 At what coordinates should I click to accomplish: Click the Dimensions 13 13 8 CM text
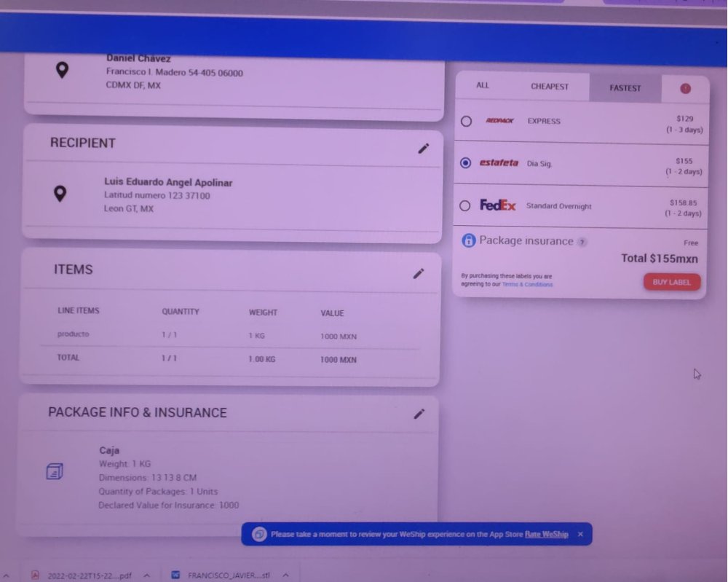[148, 478]
